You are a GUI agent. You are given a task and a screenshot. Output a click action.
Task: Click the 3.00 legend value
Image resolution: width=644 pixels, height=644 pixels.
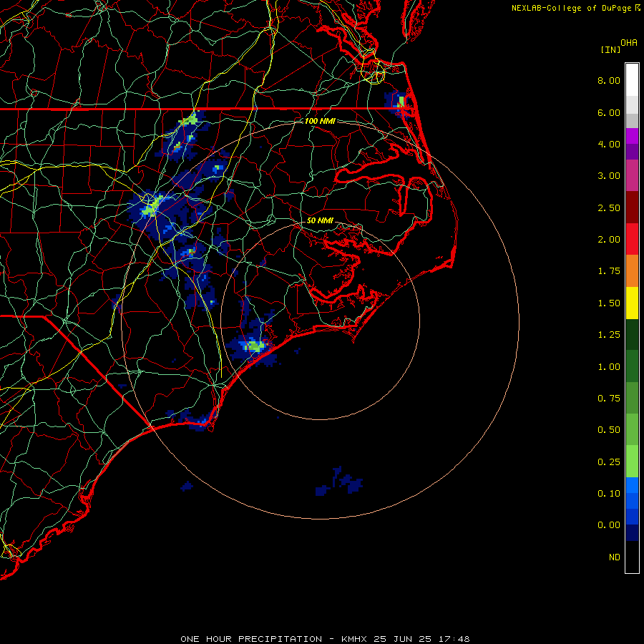point(609,176)
